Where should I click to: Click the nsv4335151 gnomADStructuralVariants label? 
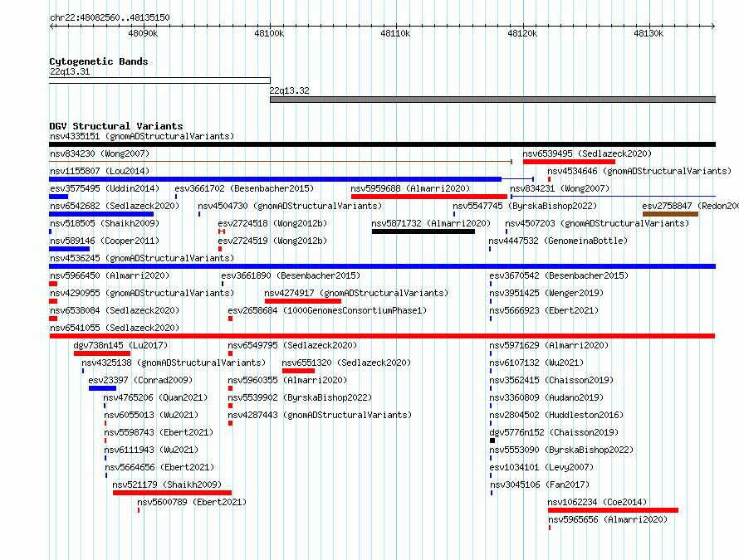[142, 137]
